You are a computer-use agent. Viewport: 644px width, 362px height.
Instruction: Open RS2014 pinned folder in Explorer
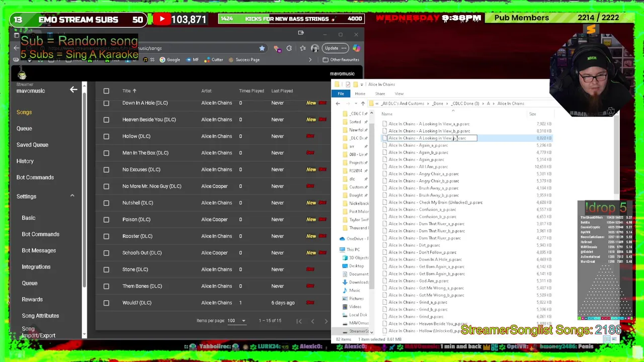pyautogui.click(x=355, y=170)
